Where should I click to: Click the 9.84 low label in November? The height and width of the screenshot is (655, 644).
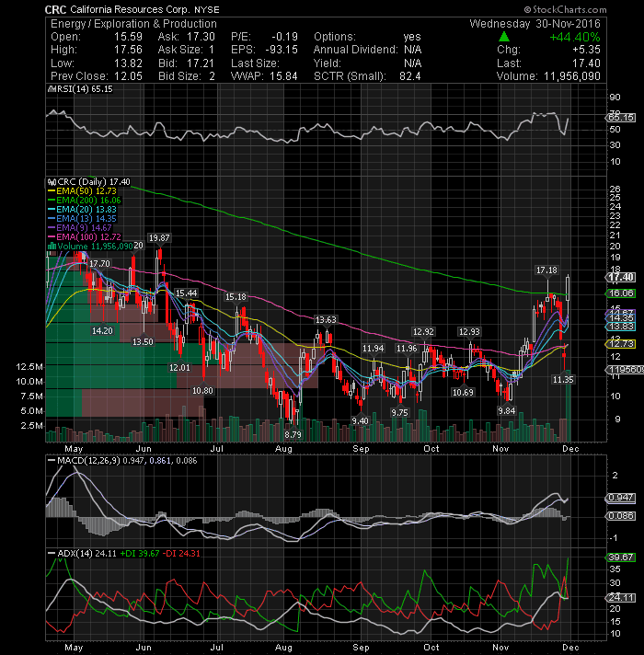[x=507, y=411]
